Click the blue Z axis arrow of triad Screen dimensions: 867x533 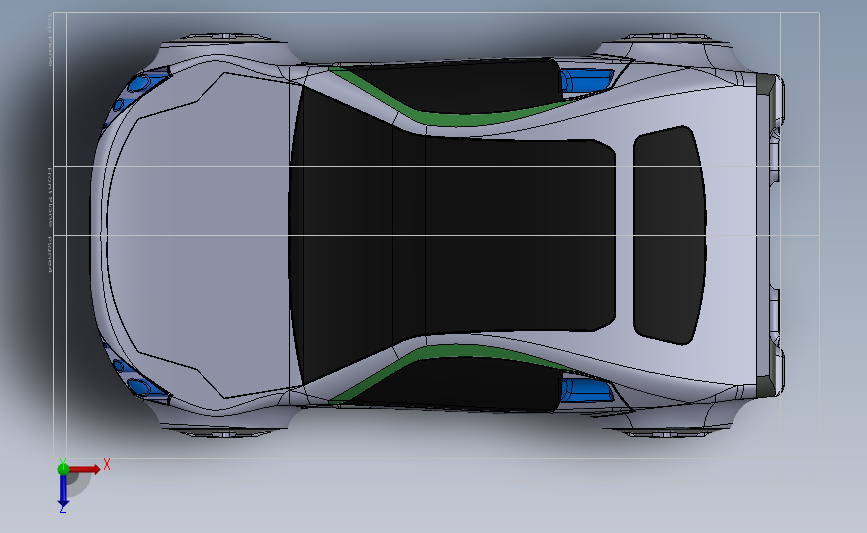click(x=63, y=491)
